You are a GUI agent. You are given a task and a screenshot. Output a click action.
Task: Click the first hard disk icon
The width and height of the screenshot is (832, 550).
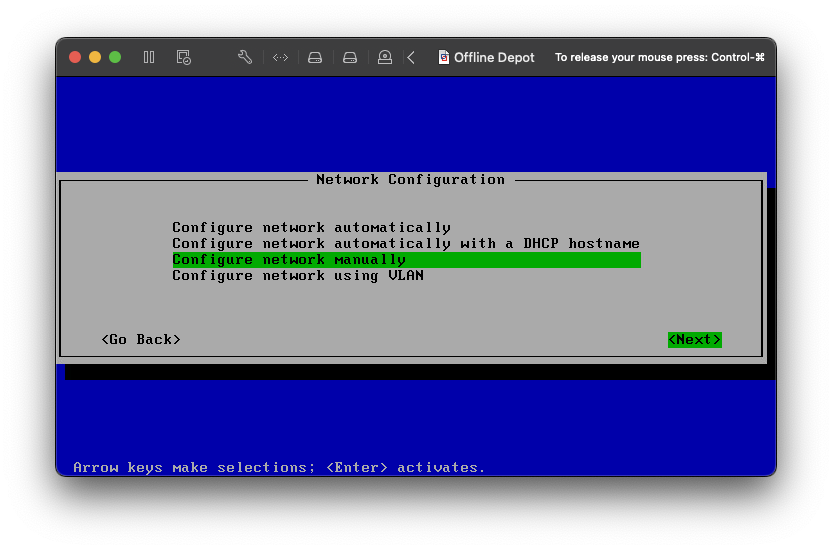(x=315, y=57)
